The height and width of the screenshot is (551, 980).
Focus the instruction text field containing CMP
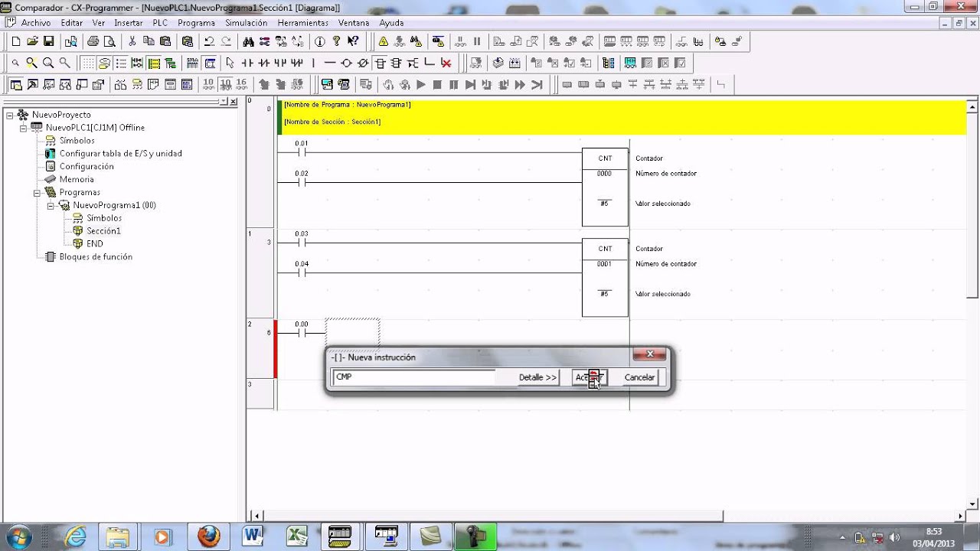[x=414, y=377]
